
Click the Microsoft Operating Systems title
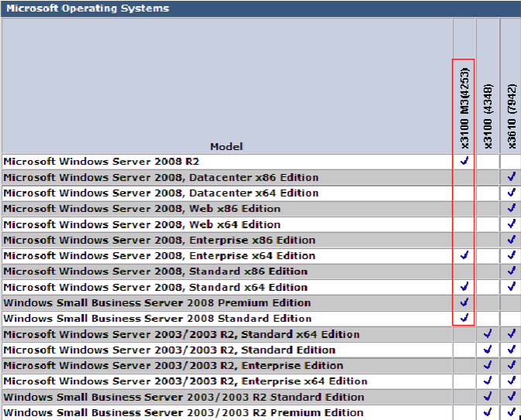click(87, 9)
